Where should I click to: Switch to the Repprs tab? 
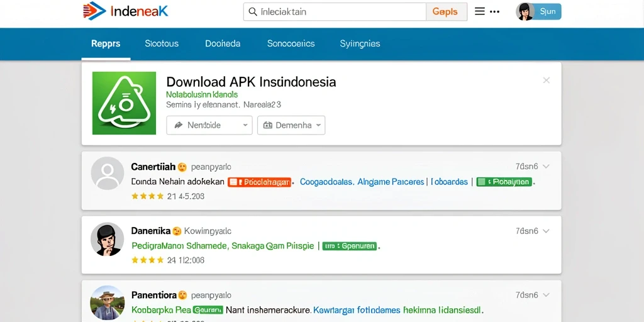(x=106, y=43)
